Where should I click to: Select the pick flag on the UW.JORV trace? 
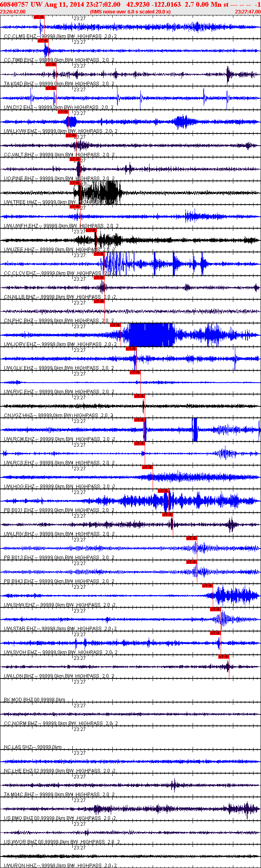click(115, 325)
